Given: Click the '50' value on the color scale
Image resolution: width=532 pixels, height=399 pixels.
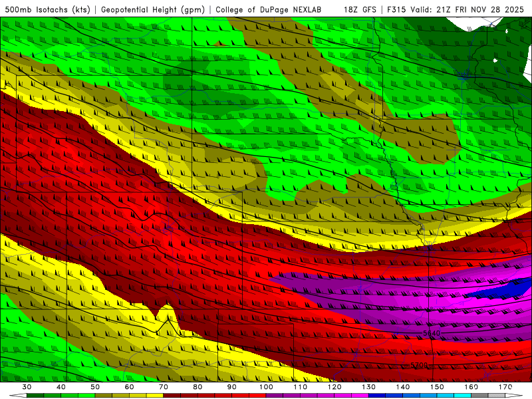Looking at the screenshot, I should tap(95, 387).
